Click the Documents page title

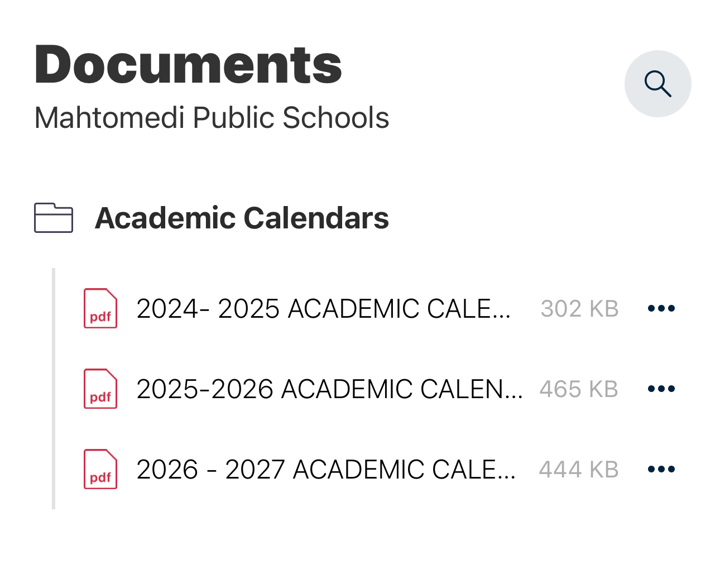(188, 63)
